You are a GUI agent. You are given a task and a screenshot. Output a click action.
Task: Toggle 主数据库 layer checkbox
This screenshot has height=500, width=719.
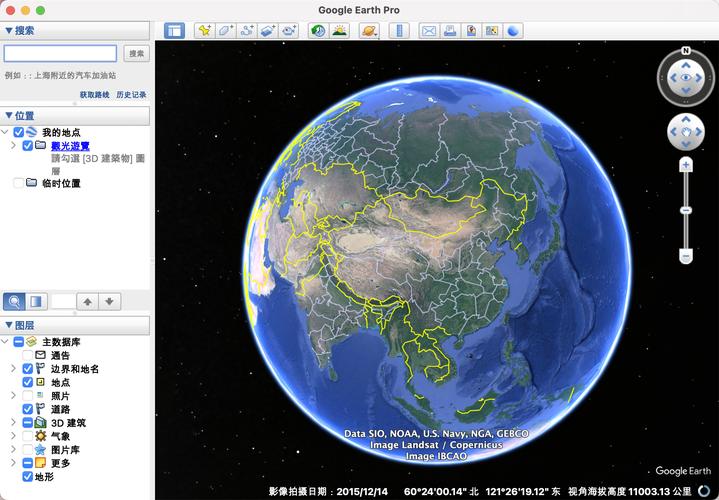18,342
